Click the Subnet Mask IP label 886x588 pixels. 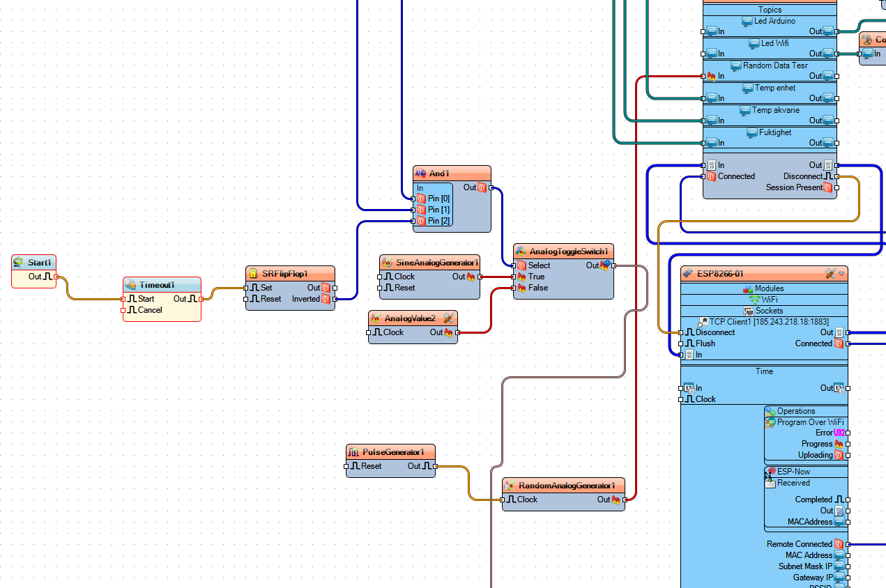(805, 566)
